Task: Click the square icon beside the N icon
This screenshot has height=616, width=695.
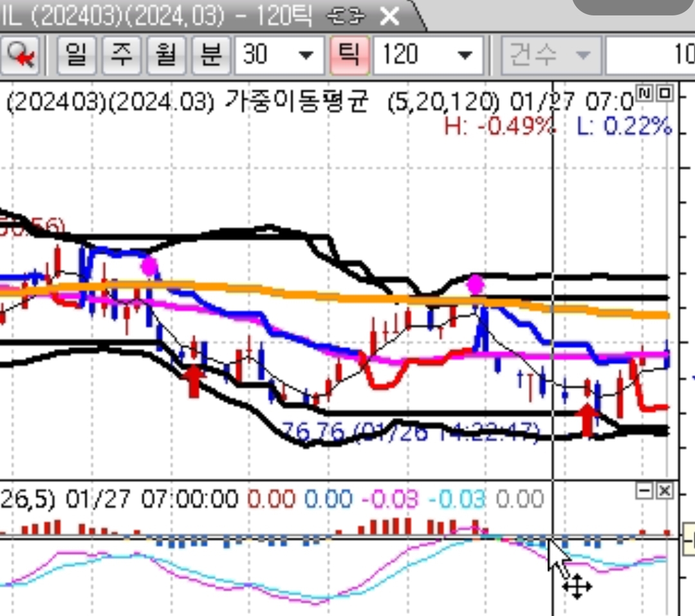Action: click(665, 94)
